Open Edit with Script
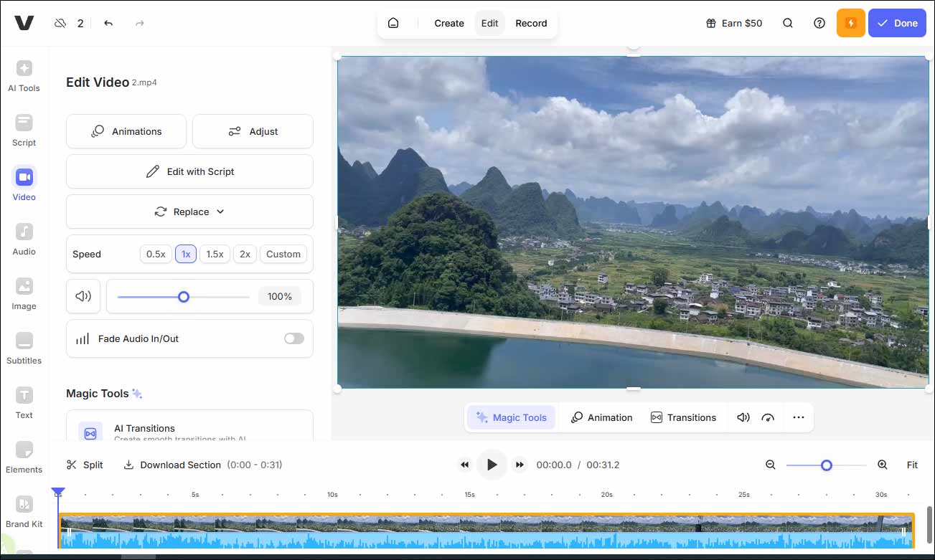This screenshot has width=935, height=560. pyautogui.click(x=189, y=171)
